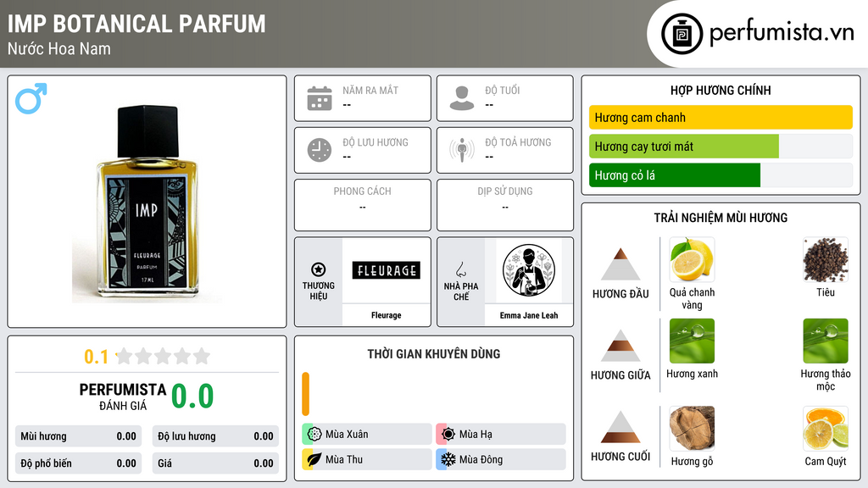Viewport: 868px width, 488px height.
Task: Click the Cam Quýt note label
Action: pos(826,462)
